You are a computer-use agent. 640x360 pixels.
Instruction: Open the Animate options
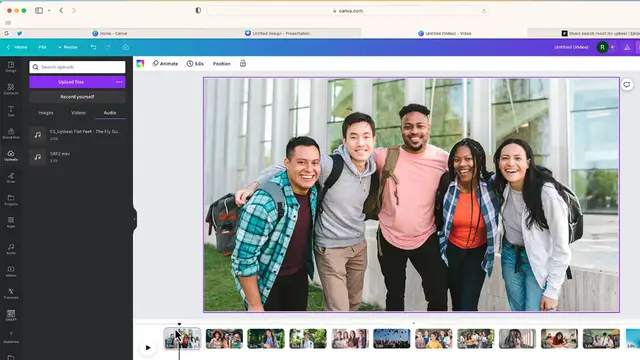pyautogui.click(x=165, y=64)
